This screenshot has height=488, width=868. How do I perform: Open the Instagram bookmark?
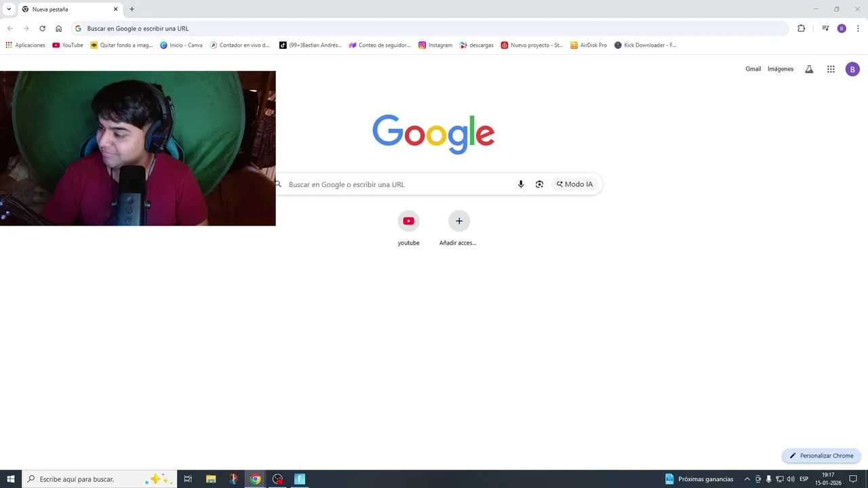tap(435, 45)
